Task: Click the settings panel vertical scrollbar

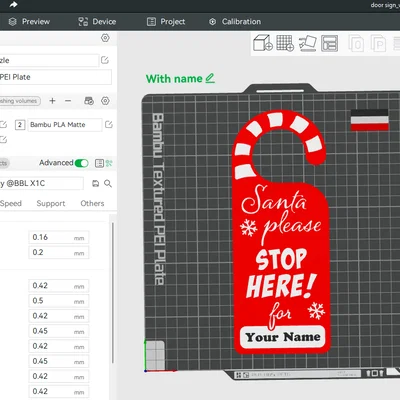Action: [113, 293]
